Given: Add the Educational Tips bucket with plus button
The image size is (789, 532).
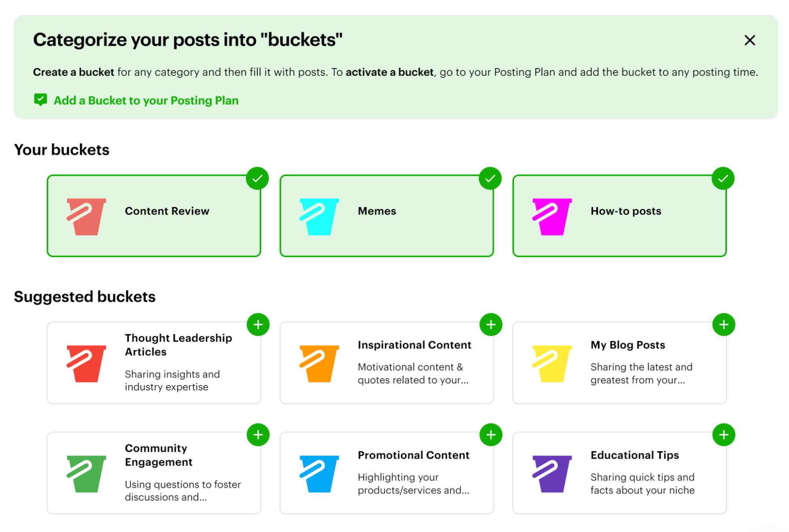Looking at the screenshot, I should point(723,435).
